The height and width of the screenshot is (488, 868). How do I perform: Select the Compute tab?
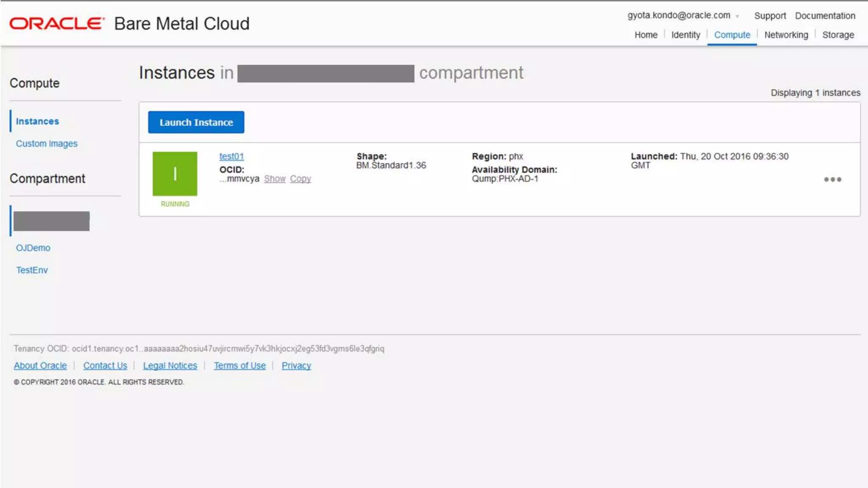click(x=732, y=35)
